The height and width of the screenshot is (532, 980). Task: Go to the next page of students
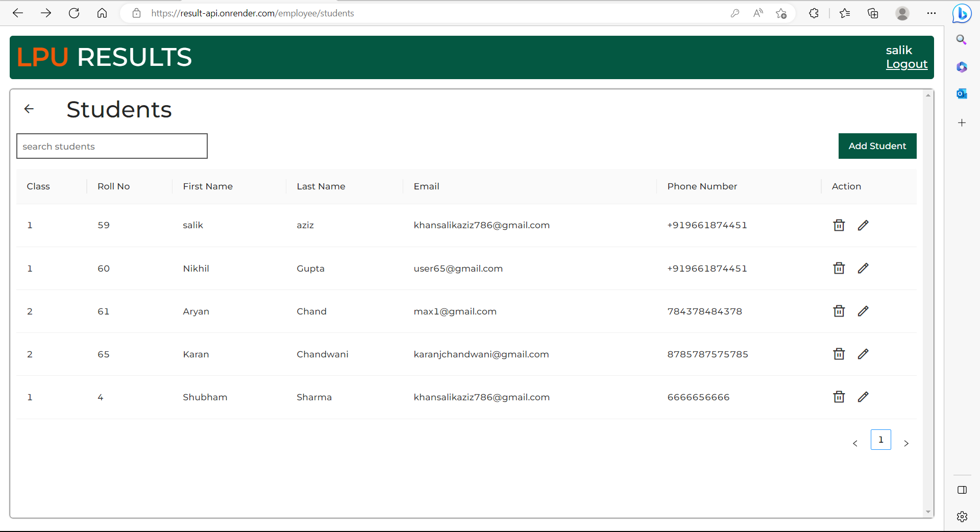tap(906, 443)
